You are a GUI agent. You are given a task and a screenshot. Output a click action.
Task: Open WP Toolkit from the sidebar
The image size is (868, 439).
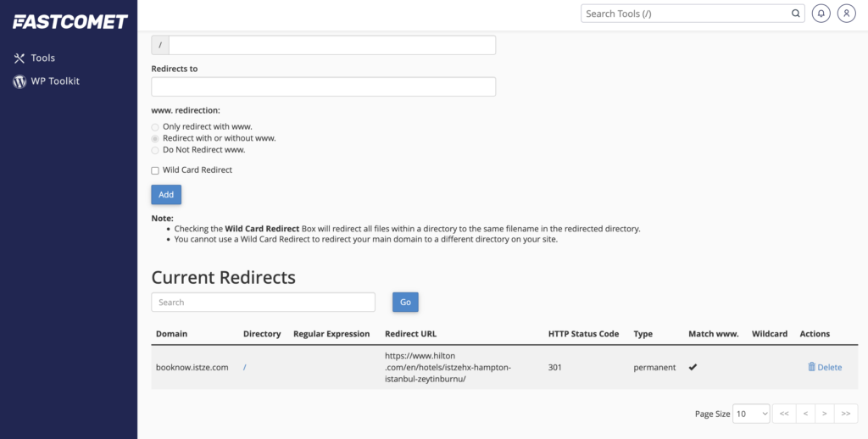coord(55,81)
